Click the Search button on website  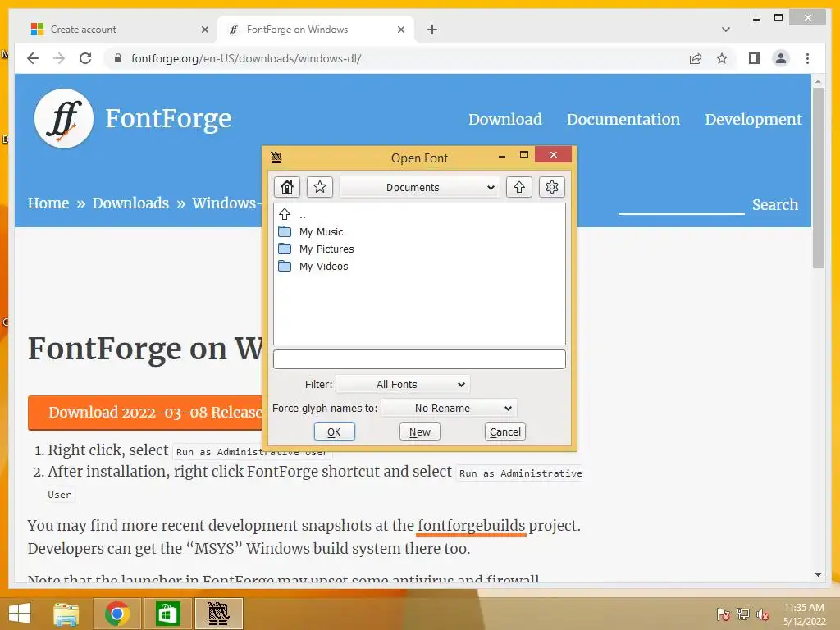774,204
